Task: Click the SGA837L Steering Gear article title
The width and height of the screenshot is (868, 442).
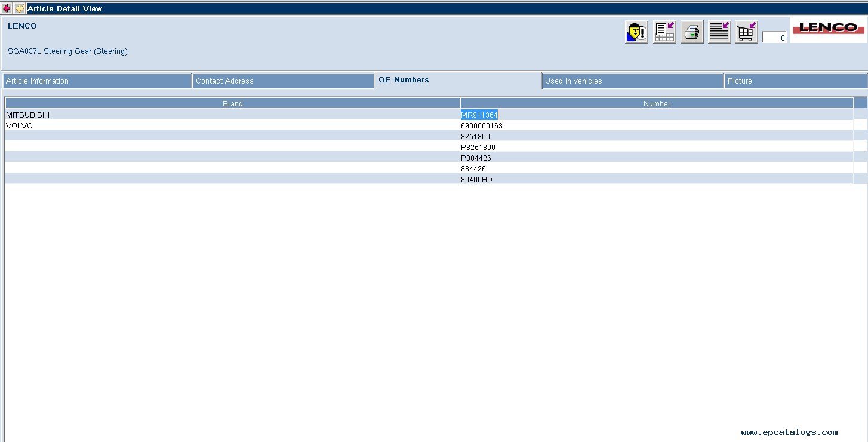Action: tap(67, 51)
